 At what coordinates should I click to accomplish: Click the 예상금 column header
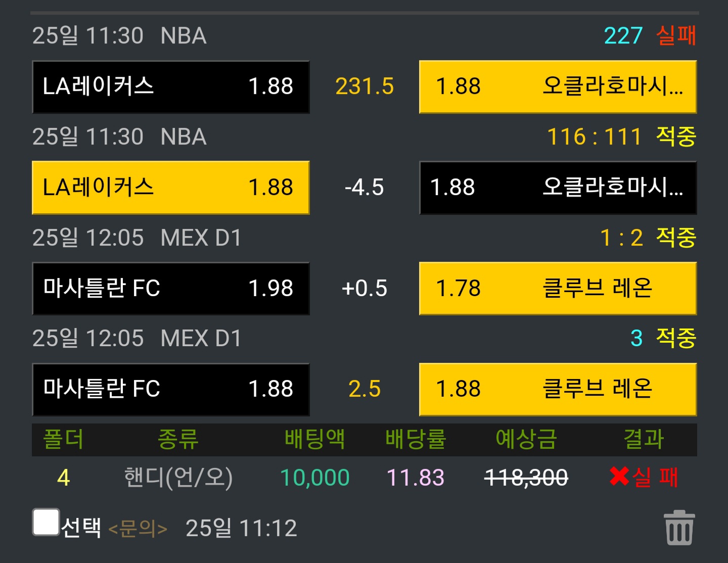[526, 439]
